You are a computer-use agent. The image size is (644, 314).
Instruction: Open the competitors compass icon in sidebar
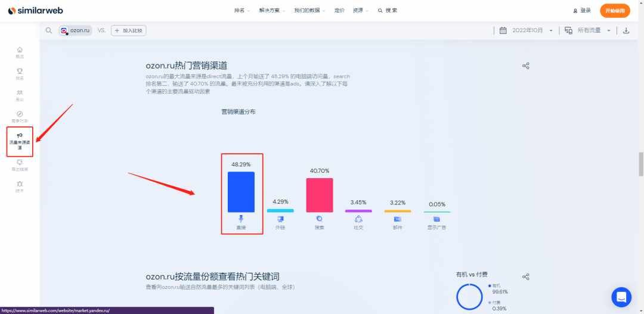point(20,114)
